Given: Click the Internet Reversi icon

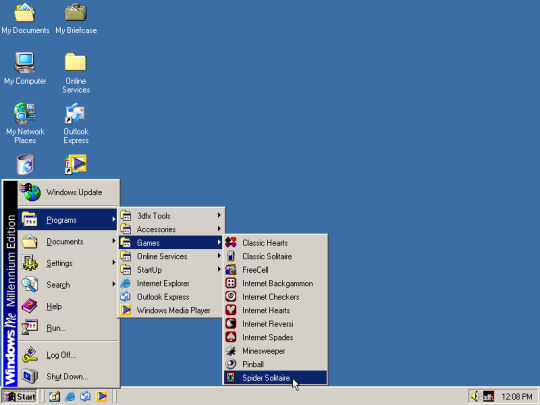Looking at the screenshot, I should click(x=231, y=324).
